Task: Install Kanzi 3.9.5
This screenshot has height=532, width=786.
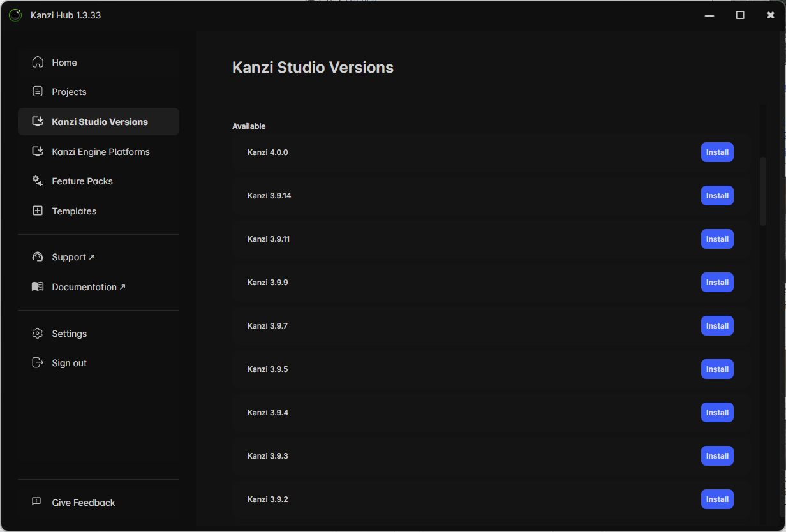Action: pos(717,369)
